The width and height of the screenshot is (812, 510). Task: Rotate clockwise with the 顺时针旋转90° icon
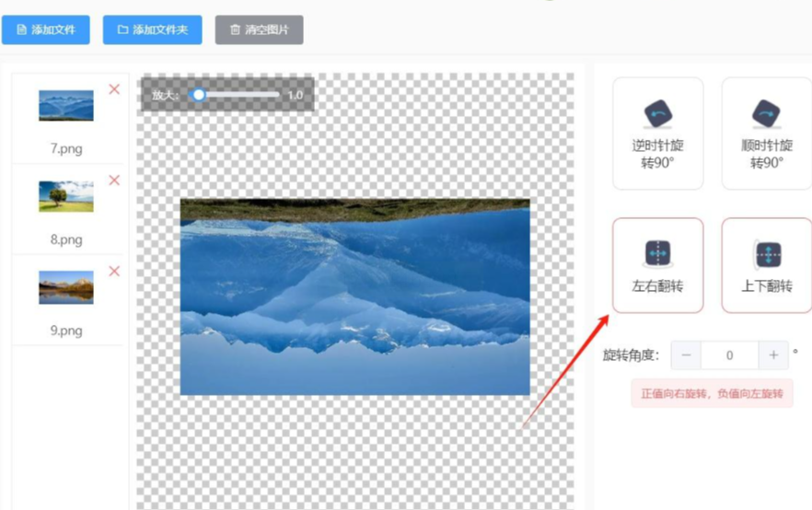766,113
